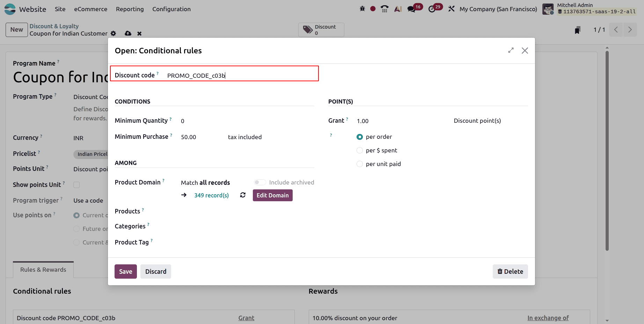Discard the conditional rule changes

[x=156, y=271]
